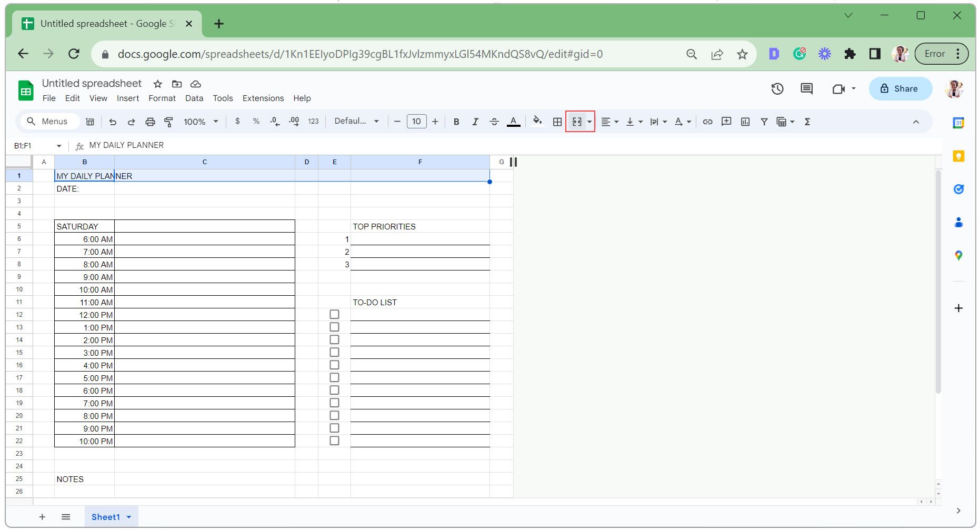Tick the checkbox next to 3:00 PM row
The width and height of the screenshot is (980, 531).
coord(334,352)
